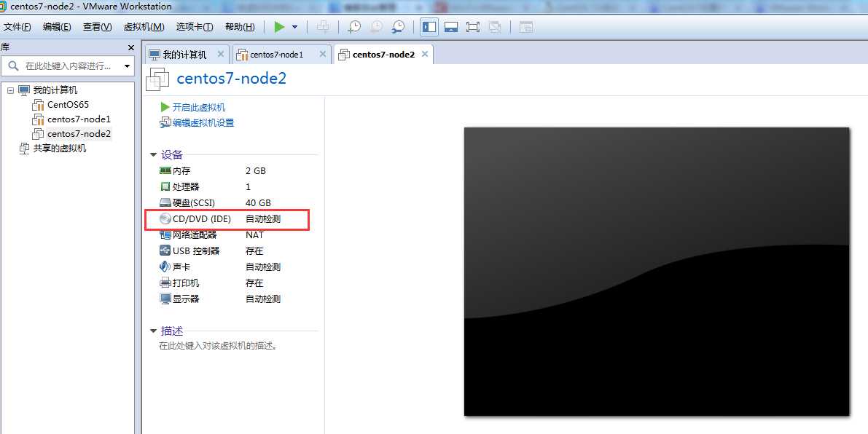
Task: Click the send Ctrl+Alt+Del toolbar icon
Action: click(x=324, y=26)
